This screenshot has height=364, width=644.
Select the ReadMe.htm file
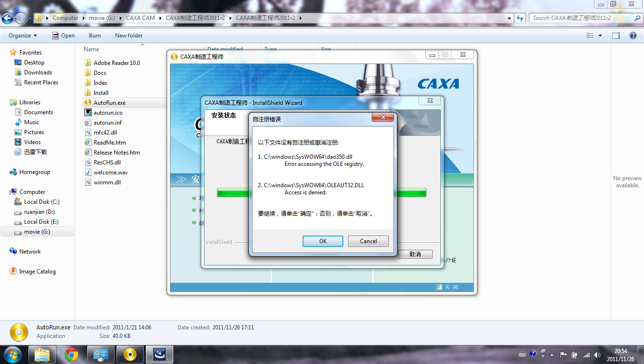pos(109,143)
